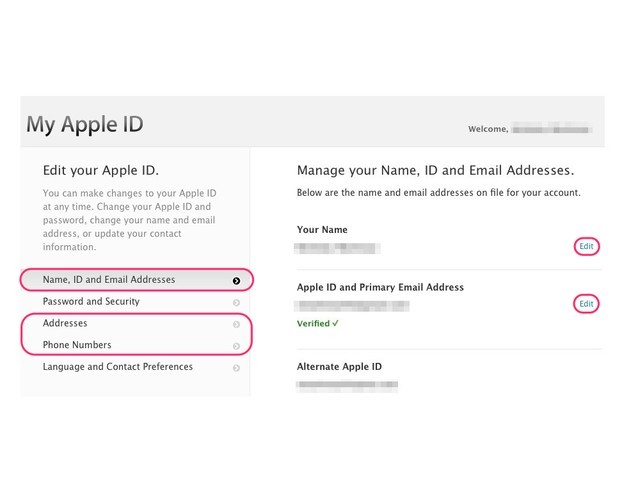640x480 pixels.
Task: Open the Name, ID and Email Addresses section
Action: click(137, 280)
